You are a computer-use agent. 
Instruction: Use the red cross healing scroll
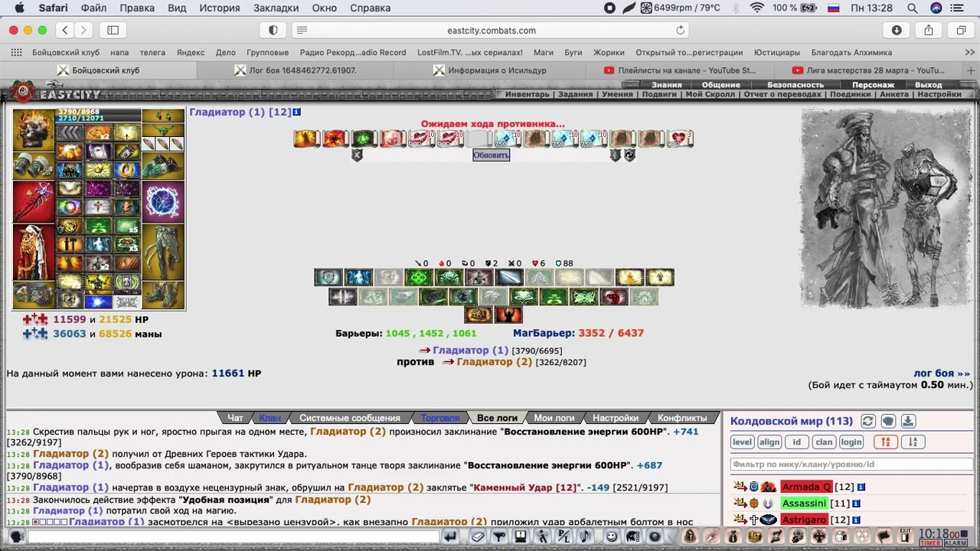click(x=393, y=139)
